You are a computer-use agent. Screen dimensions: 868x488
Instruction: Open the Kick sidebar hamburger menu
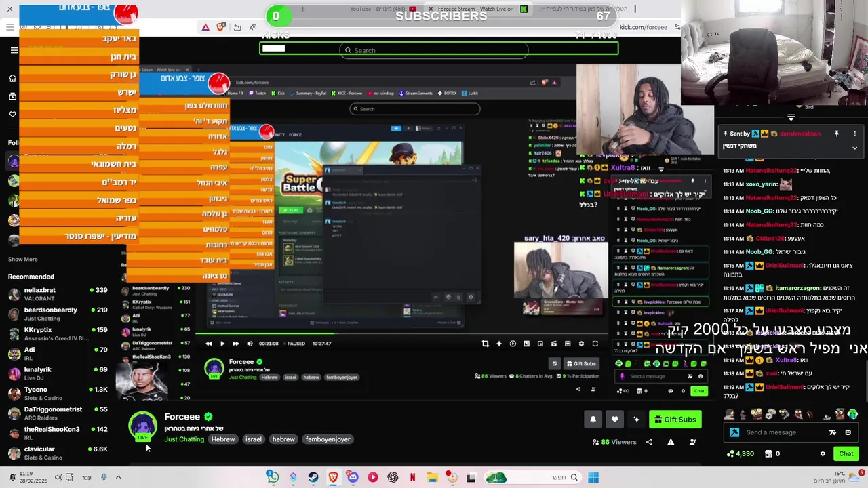point(14,50)
